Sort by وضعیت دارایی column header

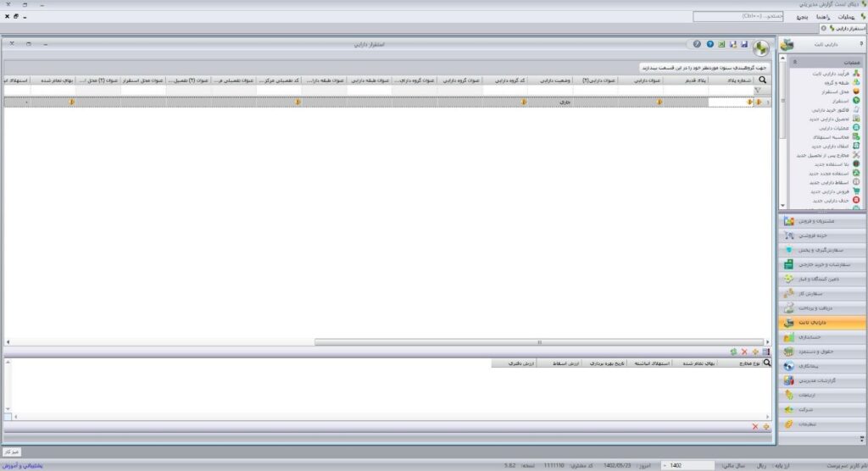pyautogui.click(x=549, y=80)
